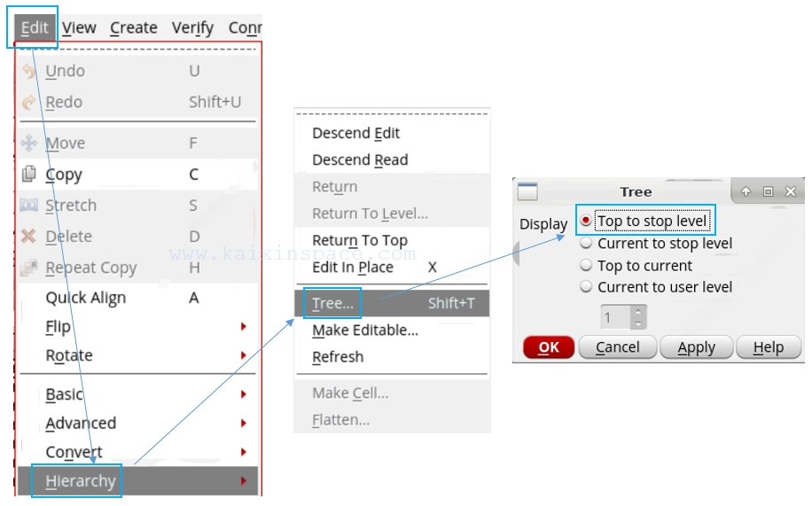Click the Stretch icon
Screen dimensions: 812x506
tap(28, 206)
